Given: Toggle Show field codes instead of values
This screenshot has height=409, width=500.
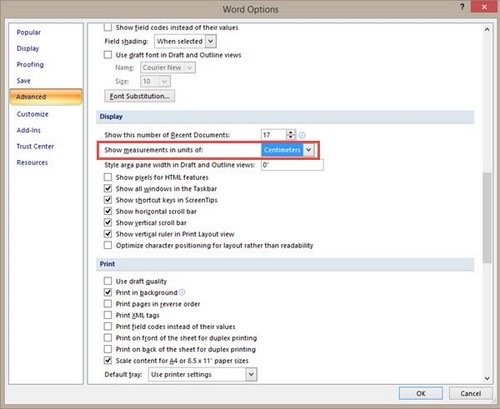Looking at the screenshot, I should [108, 27].
